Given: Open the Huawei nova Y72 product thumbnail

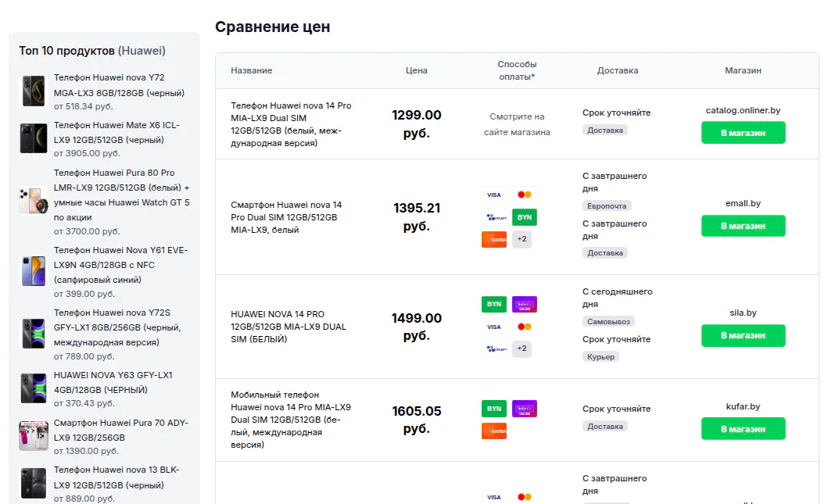Looking at the screenshot, I should tap(34, 91).
